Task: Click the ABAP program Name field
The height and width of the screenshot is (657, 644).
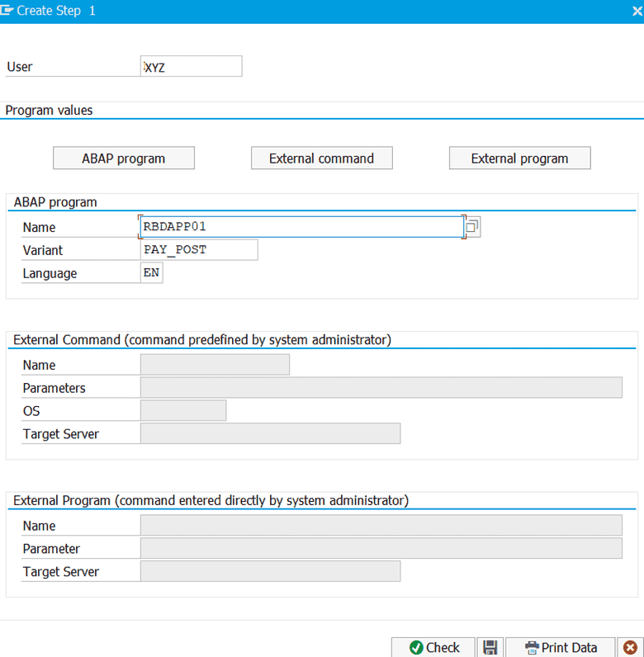Action: tap(301, 227)
